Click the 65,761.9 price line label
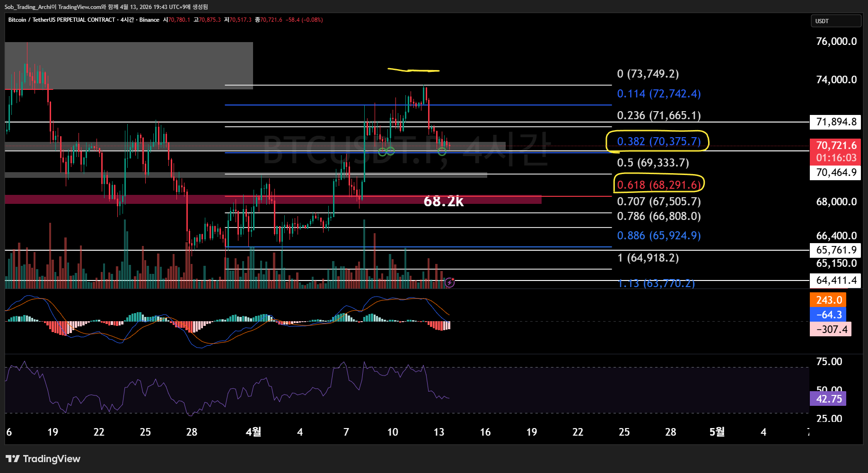868x473 pixels. pyautogui.click(x=836, y=250)
